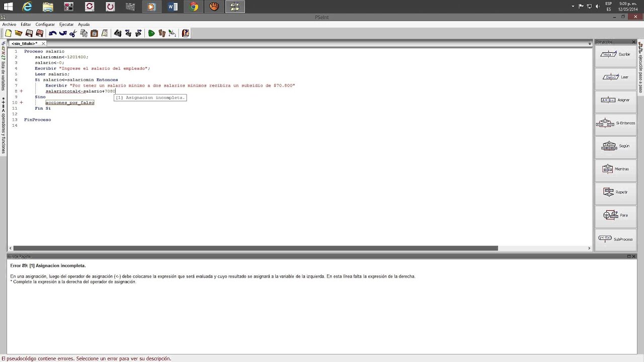644x362 pixels.
Task: Click the horizontal scrollbar of the editor
Action: pos(256,248)
